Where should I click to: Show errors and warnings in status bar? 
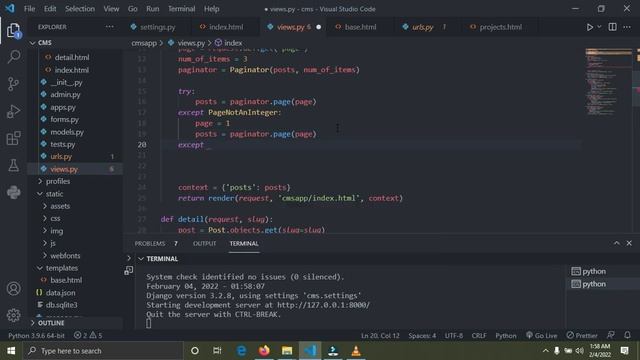click(x=88, y=336)
